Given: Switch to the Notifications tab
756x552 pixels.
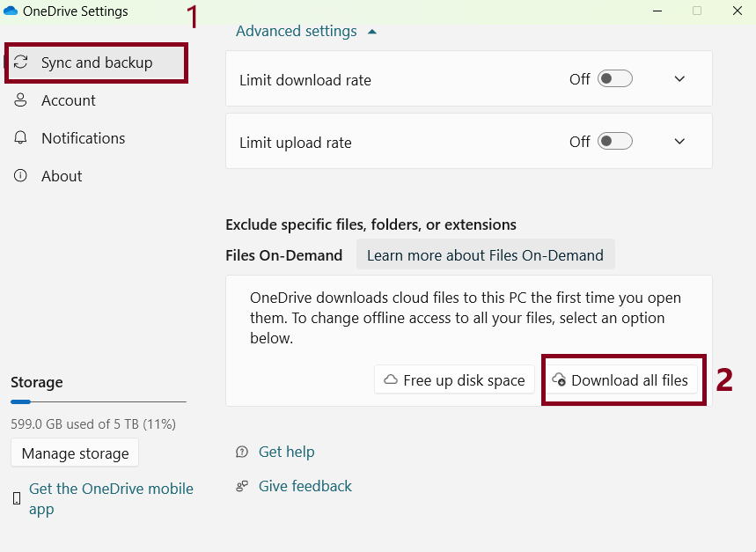Looking at the screenshot, I should point(83,138).
